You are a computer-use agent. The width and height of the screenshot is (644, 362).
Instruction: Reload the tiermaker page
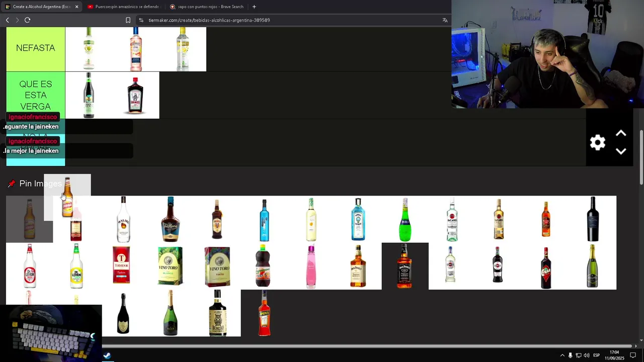click(x=28, y=20)
